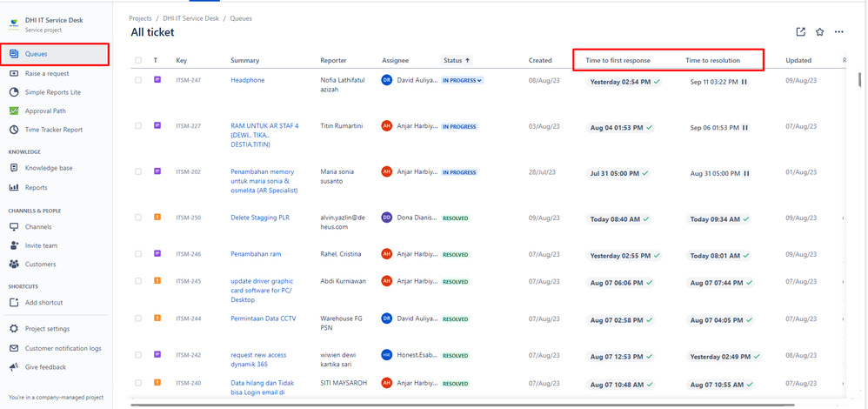
Task: Click the RESOLVED status of ITSM-246
Action: click(455, 255)
